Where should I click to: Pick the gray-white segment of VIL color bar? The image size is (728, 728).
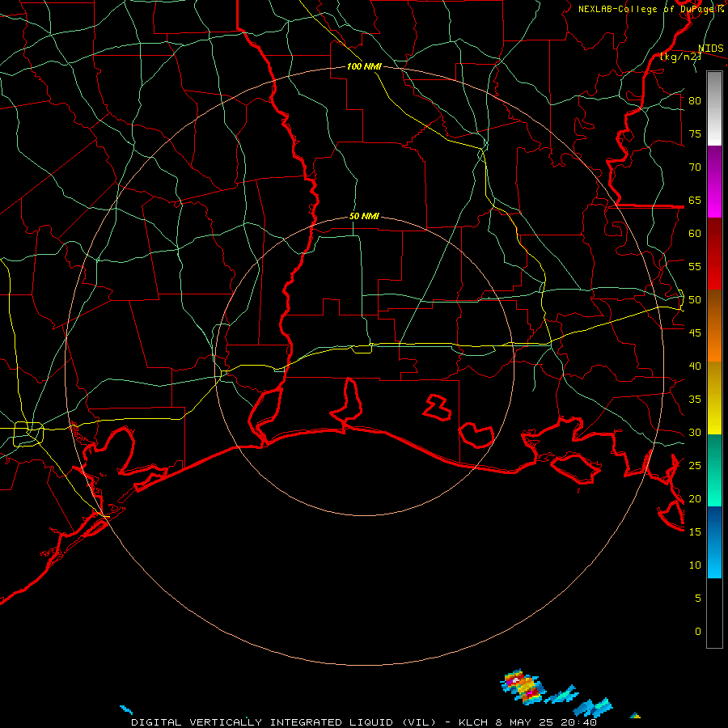(714, 108)
